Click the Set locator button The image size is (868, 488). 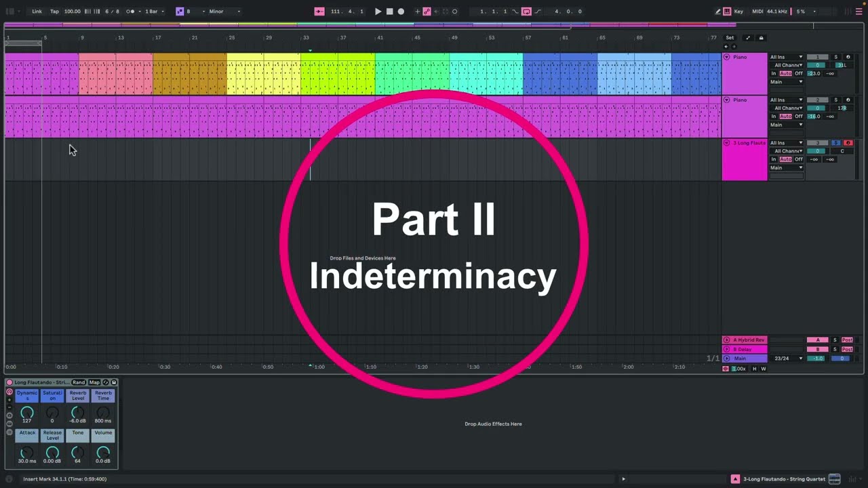tap(730, 38)
